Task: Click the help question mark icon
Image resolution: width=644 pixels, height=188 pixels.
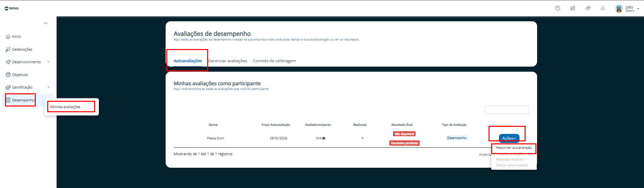Action: (558, 8)
